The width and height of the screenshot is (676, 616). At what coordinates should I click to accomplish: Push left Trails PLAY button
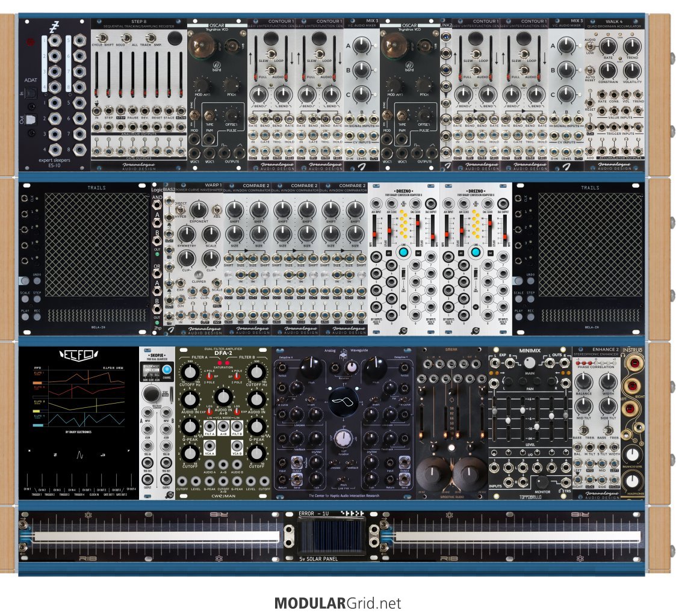coord(25,316)
